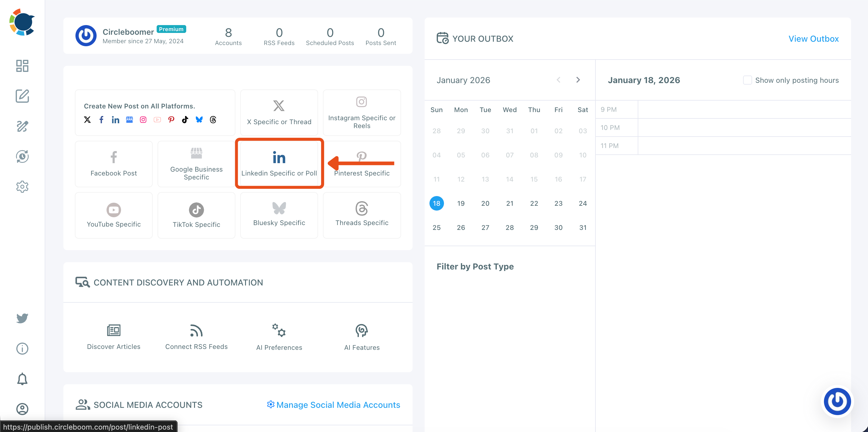Enable the Show only posting hours checkbox

click(x=747, y=80)
